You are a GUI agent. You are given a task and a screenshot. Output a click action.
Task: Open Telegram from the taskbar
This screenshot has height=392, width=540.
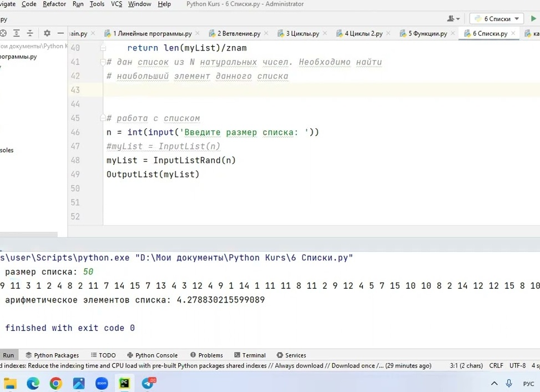click(148, 383)
